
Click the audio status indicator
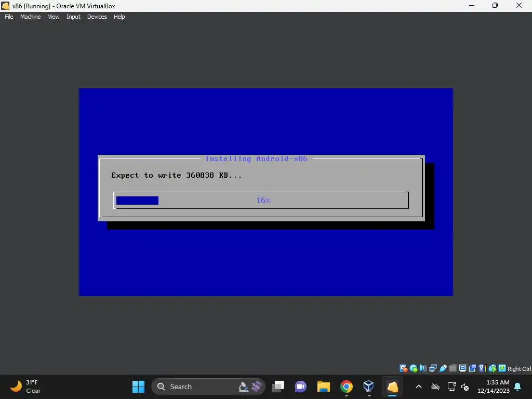[x=423, y=368]
